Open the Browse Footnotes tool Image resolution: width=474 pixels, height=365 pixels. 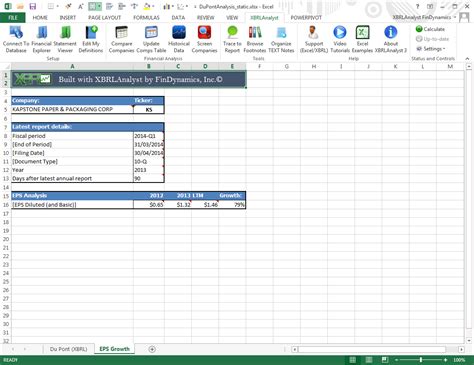pyautogui.click(x=255, y=39)
